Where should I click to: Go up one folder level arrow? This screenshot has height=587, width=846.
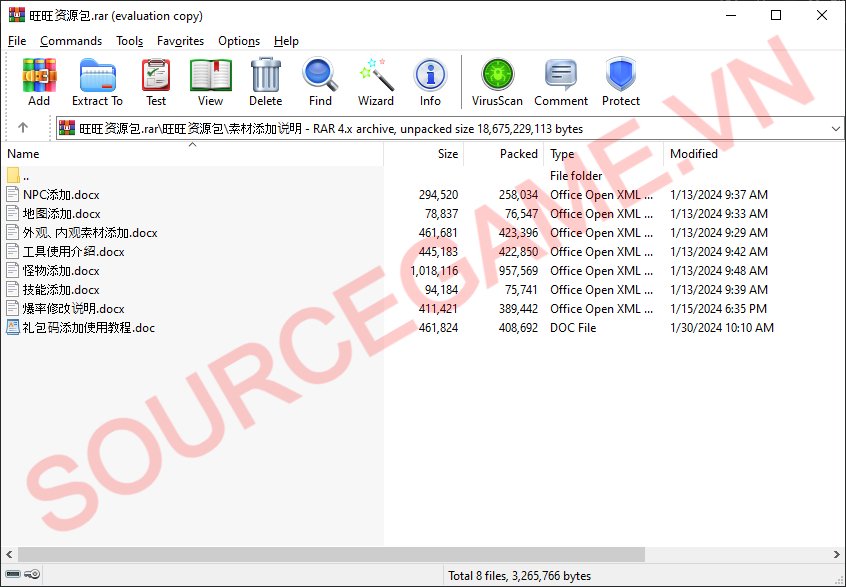pyautogui.click(x=23, y=128)
